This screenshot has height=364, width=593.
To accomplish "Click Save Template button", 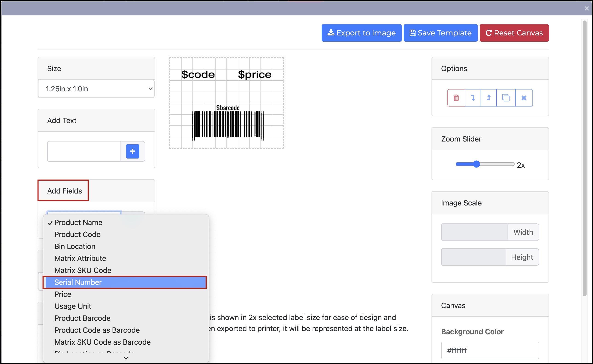I will [x=440, y=33].
